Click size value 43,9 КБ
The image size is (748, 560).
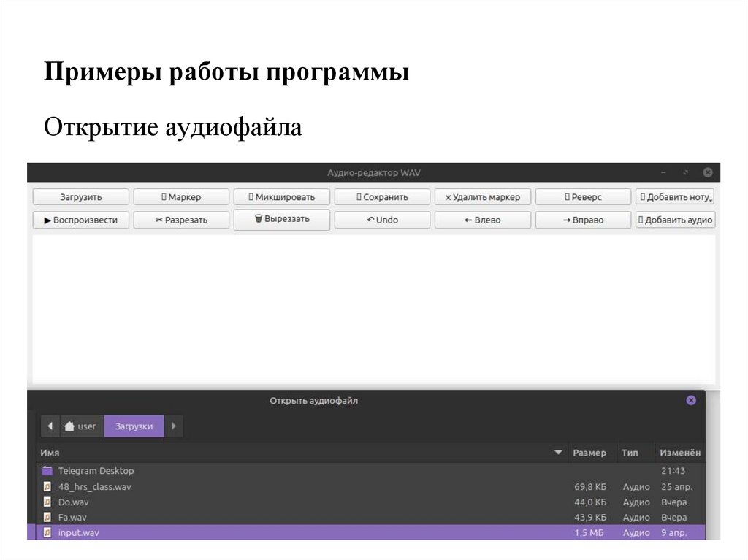tap(590, 517)
